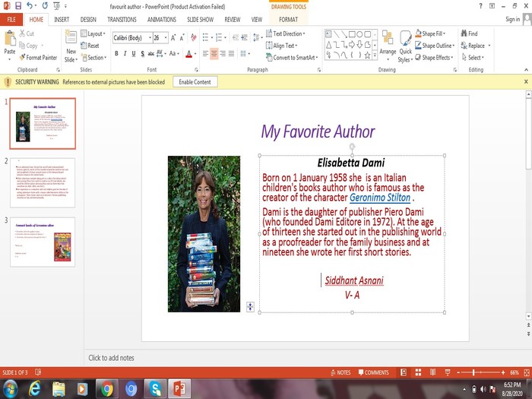Screen dimensions: 532x399
Task: Open Select dropdown in Editing group
Action: (473, 57)
